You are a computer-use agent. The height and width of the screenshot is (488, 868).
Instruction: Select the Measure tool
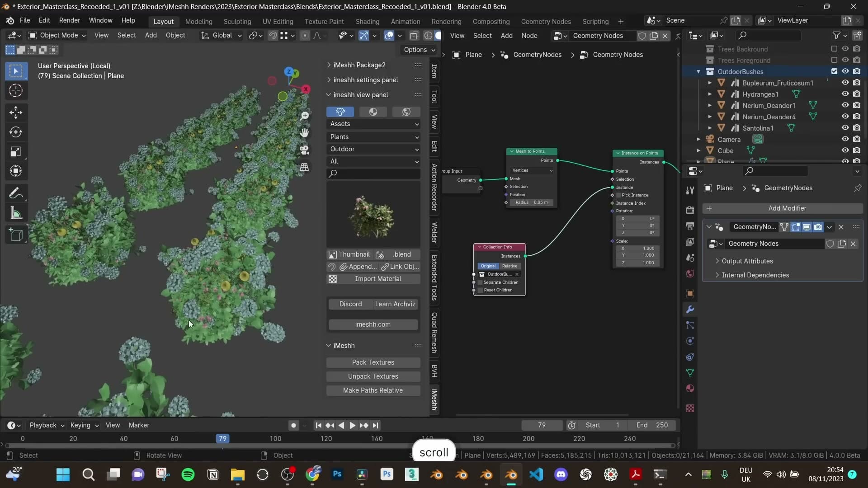coord(16,213)
